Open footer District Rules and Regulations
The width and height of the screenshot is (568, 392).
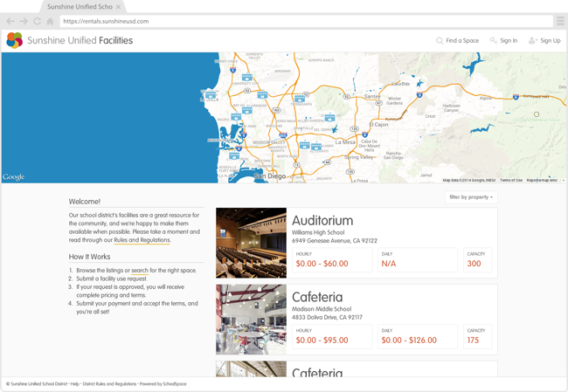109,384
